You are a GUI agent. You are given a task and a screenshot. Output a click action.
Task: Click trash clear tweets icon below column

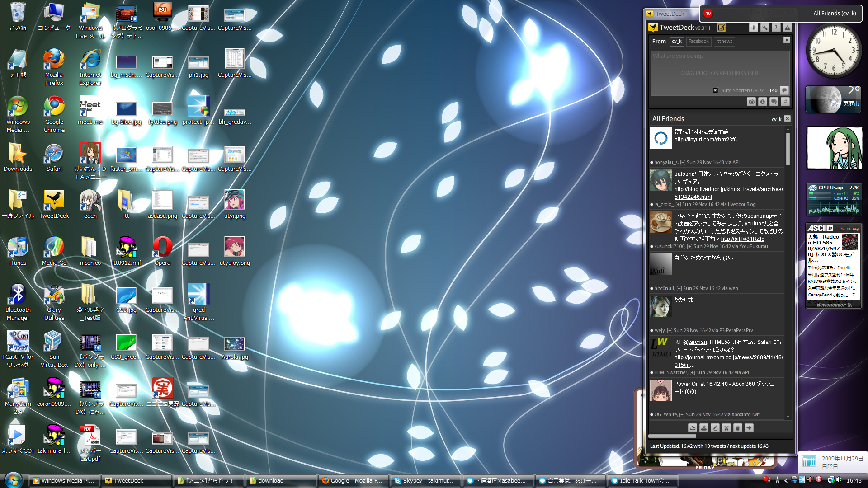[x=738, y=427]
